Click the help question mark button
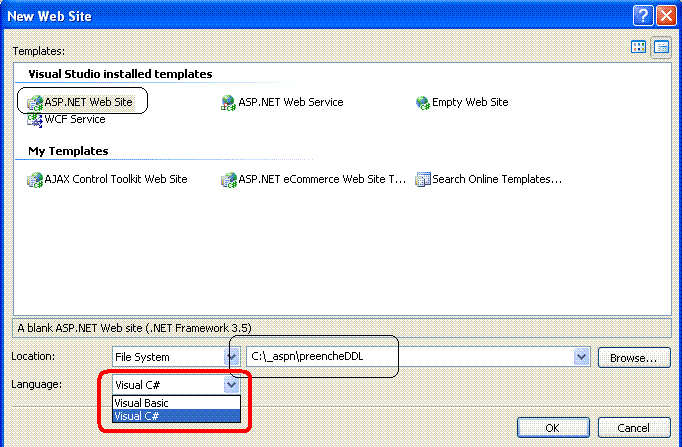682x447 pixels. 643,16
